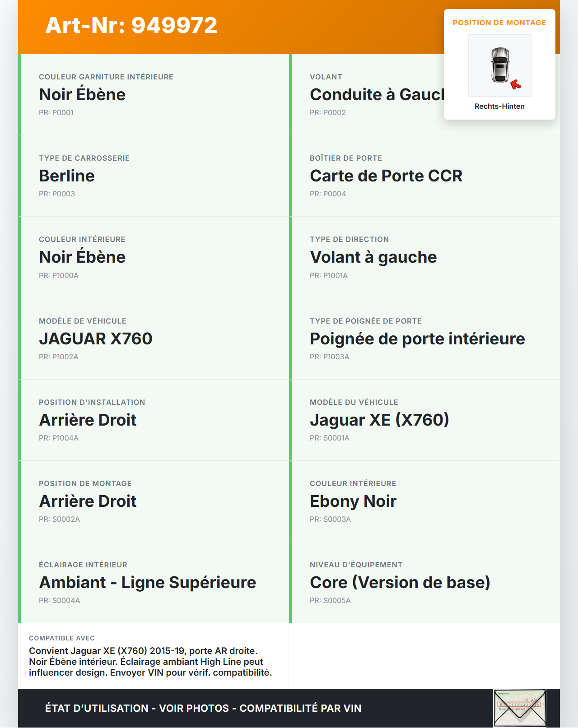Select the Carte de Porte CCR value
Viewport: 578px width, 728px height.
(x=386, y=176)
